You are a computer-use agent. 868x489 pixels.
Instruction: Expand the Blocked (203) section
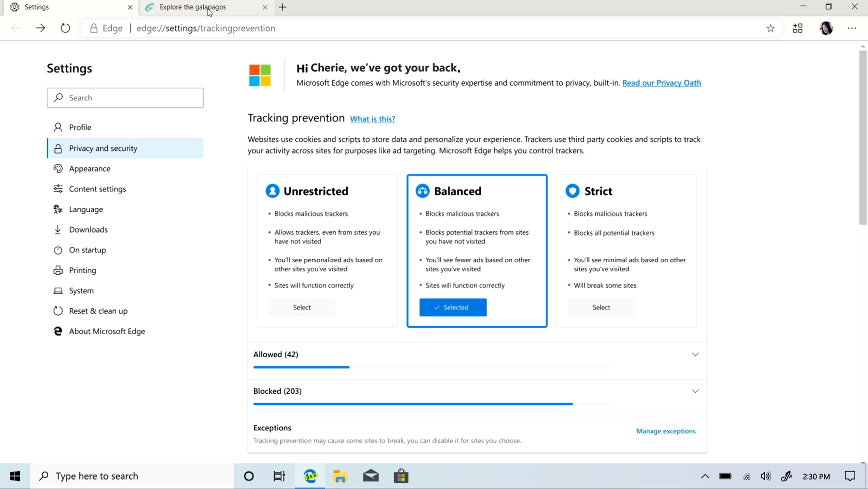tap(695, 391)
